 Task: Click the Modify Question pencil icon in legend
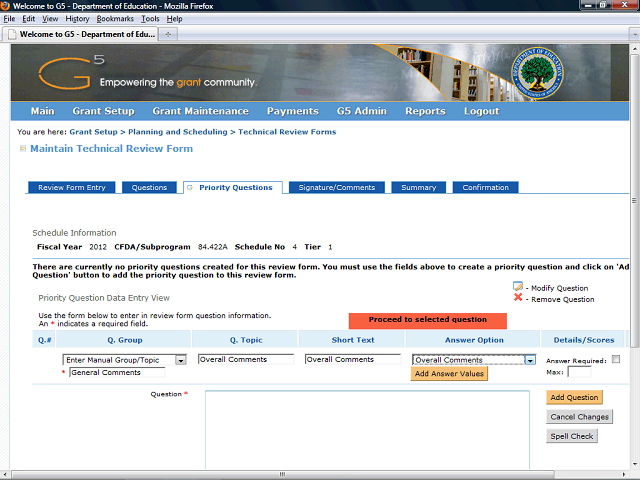(518, 287)
